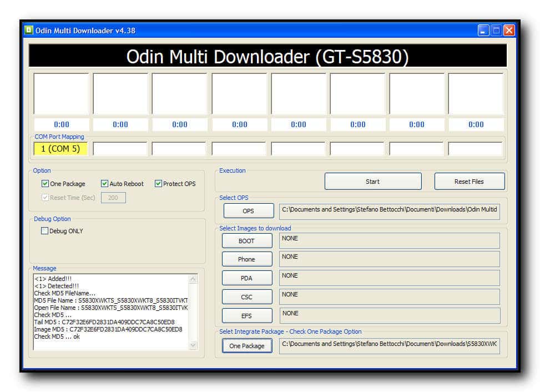Open the OPS file selector

pyautogui.click(x=248, y=211)
